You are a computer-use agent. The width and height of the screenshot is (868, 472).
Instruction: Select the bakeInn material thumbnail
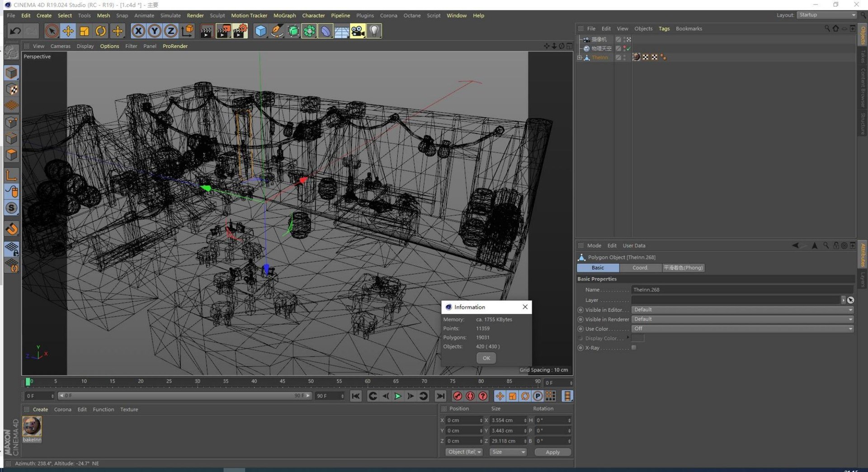point(32,426)
